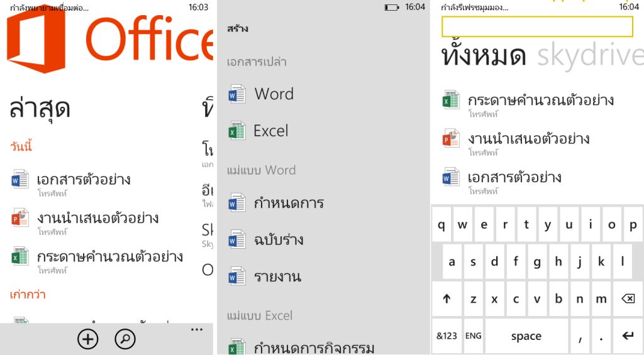Tap the ENG language key
Image resolution: width=644 pixels, height=355 pixels.
[473, 336]
